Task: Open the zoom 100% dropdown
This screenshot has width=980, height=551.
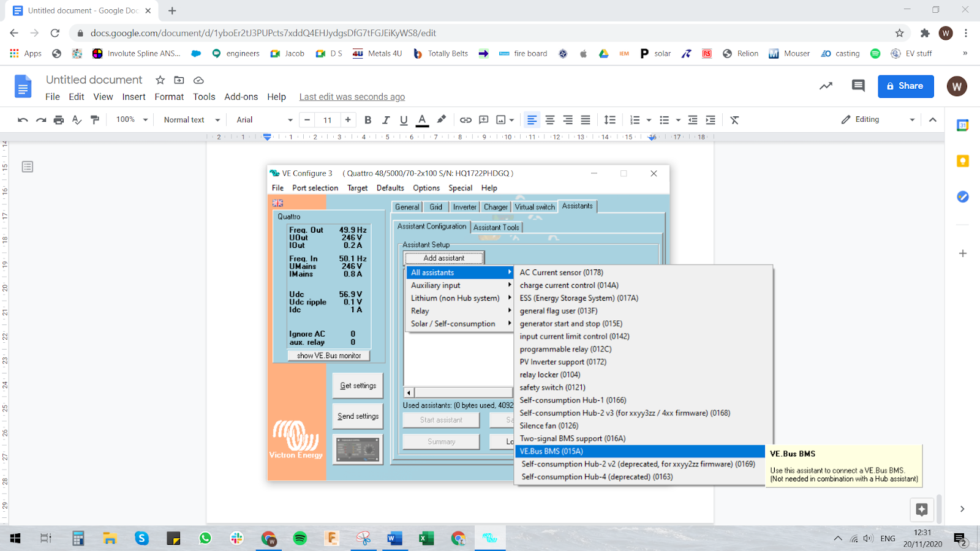Action: coord(132,120)
